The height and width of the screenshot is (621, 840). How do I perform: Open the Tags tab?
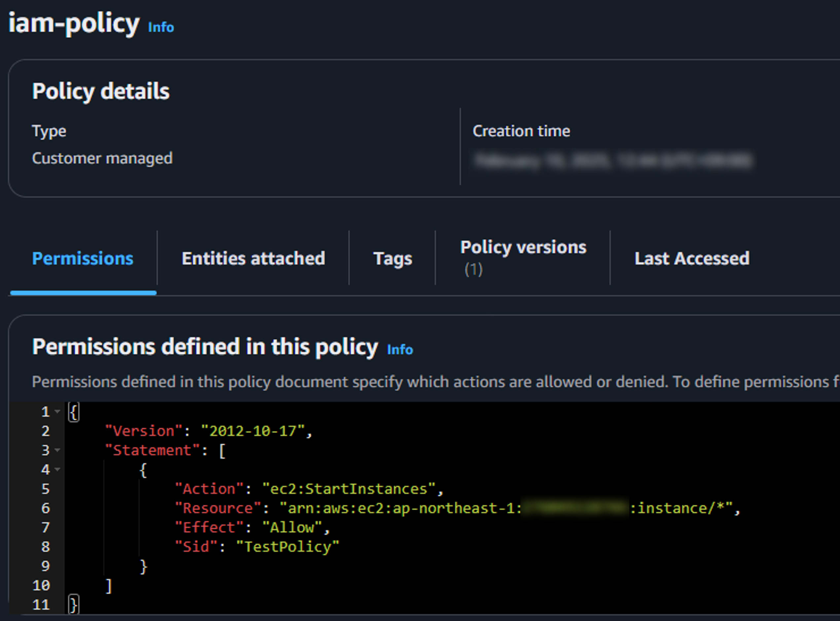392,258
